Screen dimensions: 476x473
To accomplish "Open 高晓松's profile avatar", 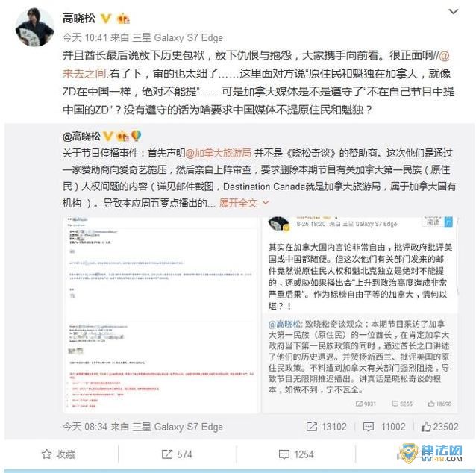I will click(34, 27).
